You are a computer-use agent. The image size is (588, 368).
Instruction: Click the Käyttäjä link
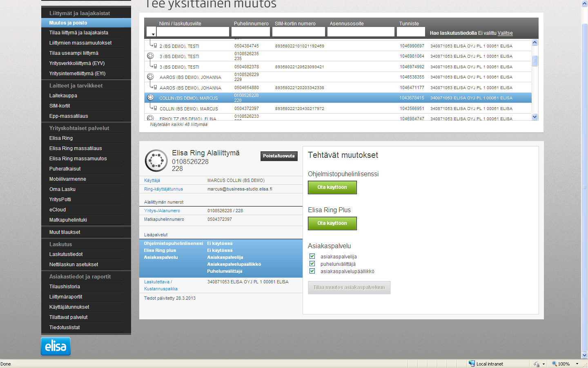152,180
